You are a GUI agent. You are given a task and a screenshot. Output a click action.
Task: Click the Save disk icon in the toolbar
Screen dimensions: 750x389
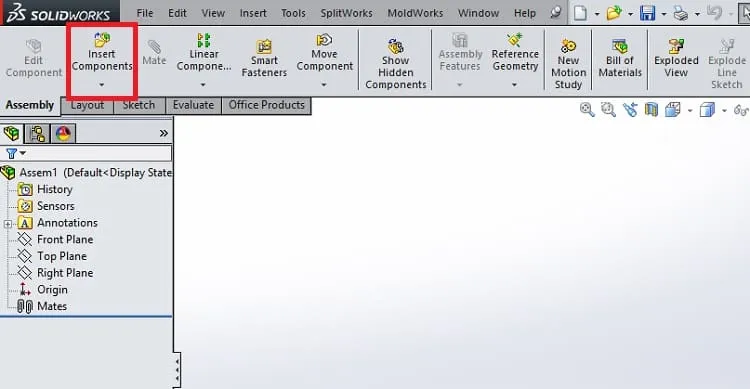tap(648, 13)
